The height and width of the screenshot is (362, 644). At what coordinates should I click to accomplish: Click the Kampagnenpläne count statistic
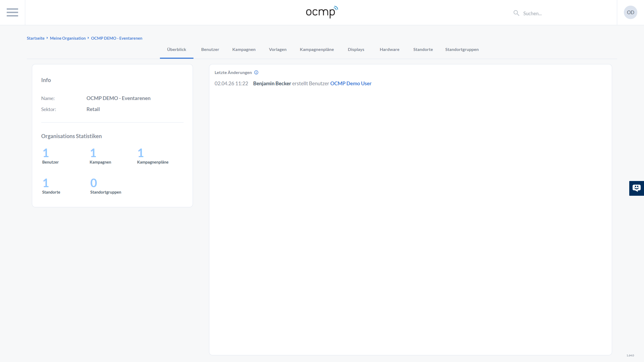click(141, 153)
